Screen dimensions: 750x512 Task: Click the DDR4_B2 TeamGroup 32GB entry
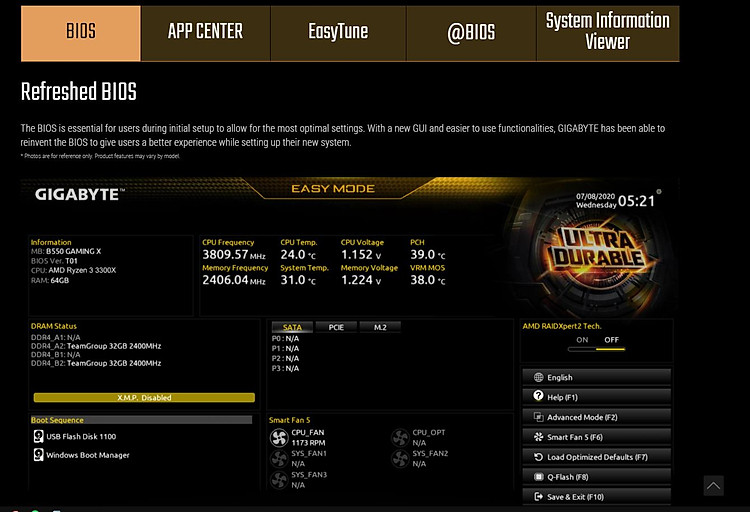96,363
